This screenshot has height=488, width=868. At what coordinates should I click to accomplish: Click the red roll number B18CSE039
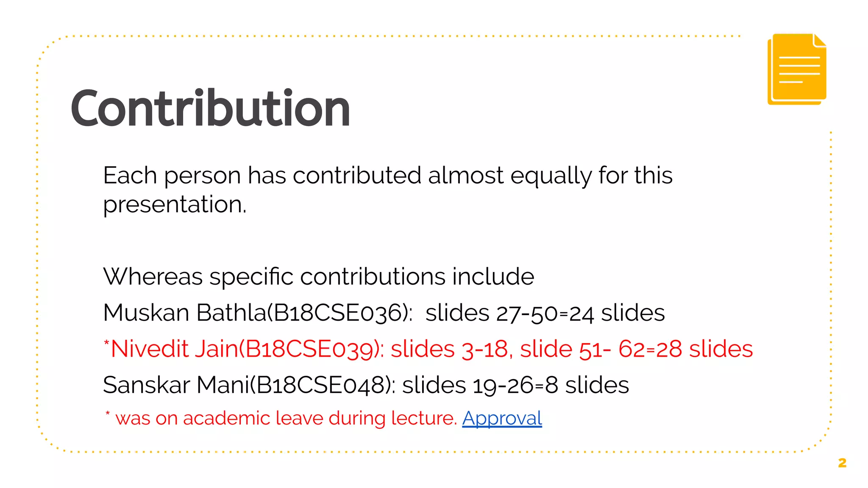(x=310, y=349)
